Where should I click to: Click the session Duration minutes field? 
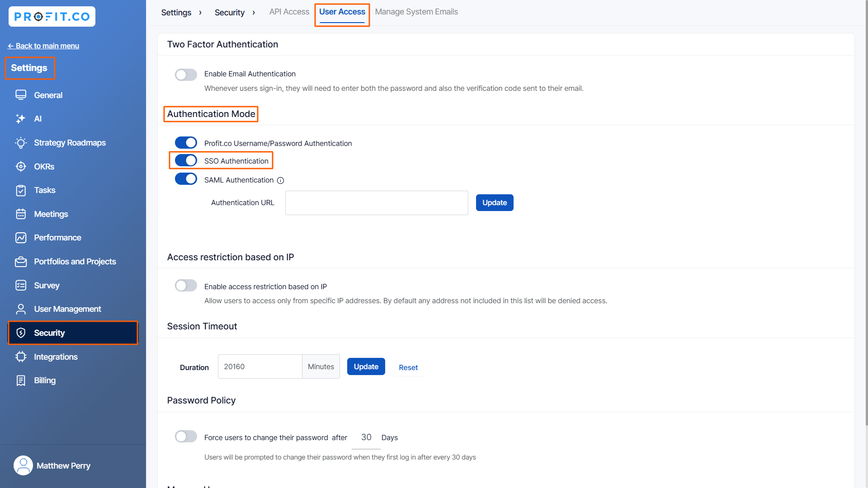(259, 366)
